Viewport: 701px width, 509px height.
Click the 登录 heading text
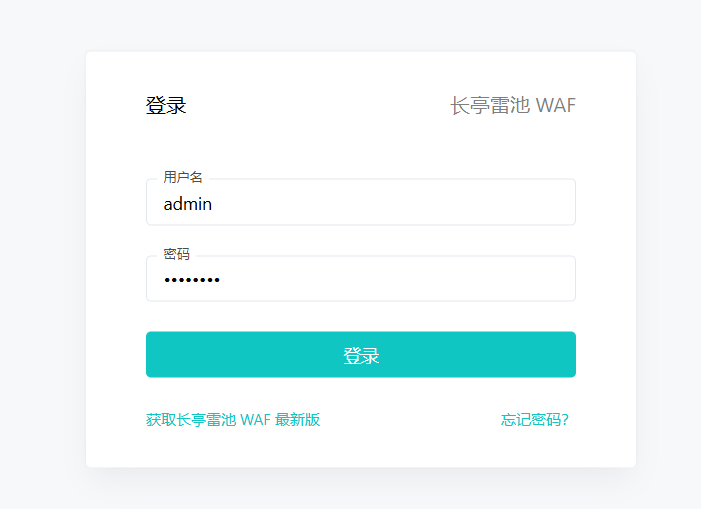[x=166, y=106]
